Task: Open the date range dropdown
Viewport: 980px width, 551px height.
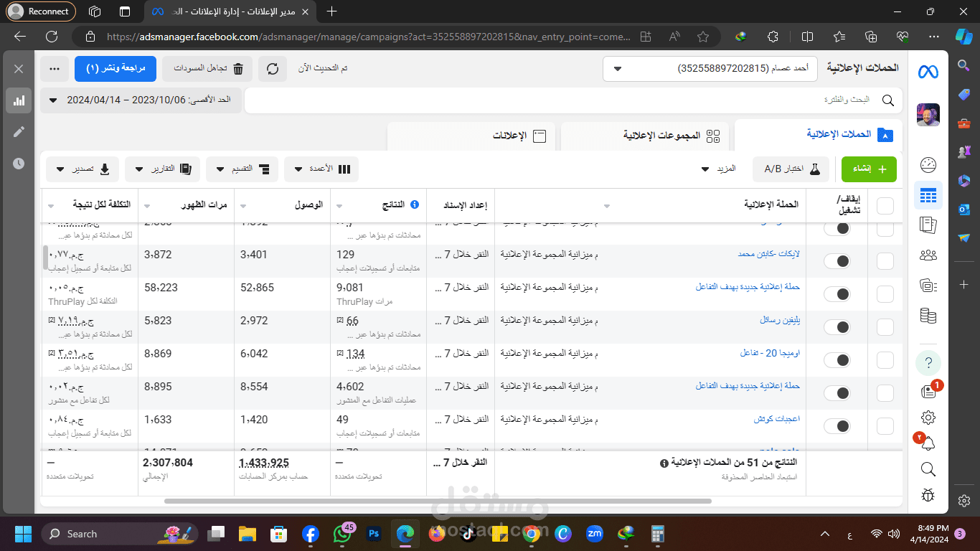Action: tap(142, 100)
